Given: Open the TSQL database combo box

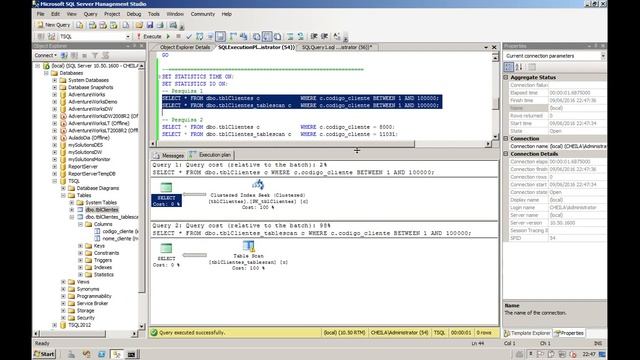Looking at the screenshot, I should tap(95, 37).
